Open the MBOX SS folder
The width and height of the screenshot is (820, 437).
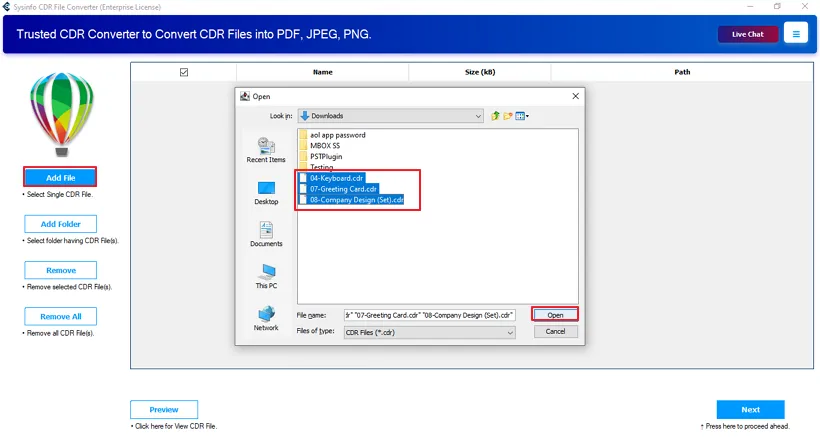tap(320, 146)
